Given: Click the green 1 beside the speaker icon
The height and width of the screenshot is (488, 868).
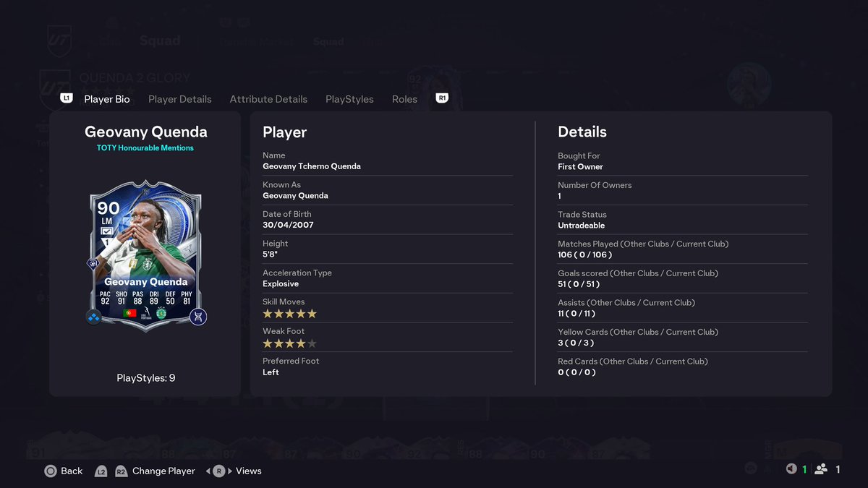Looking at the screenshot, I should click(x=804, y=470).
